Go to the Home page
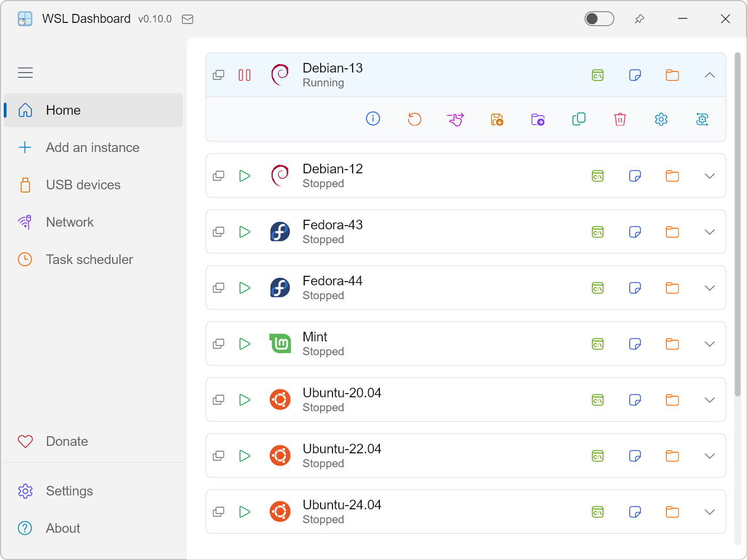 click(x=93, y=110)
